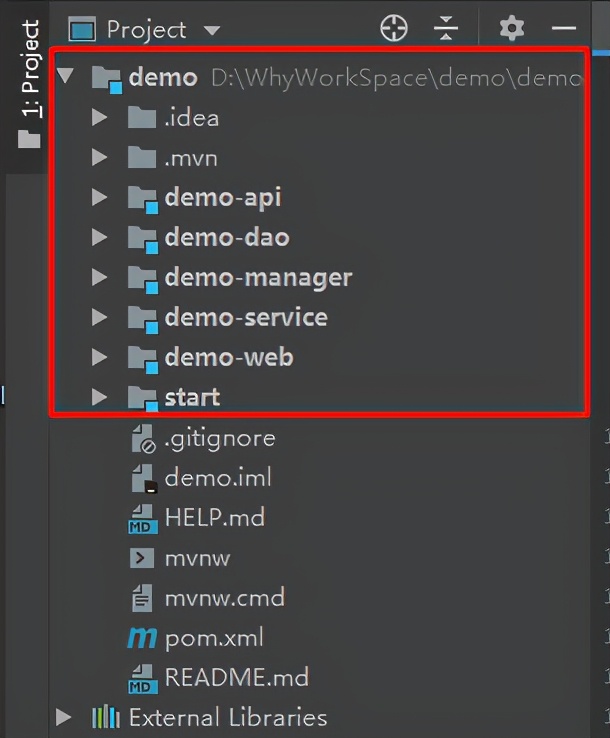
Task: Select the .gitignore file
Action: pyautogui.click(x=219, y=438)
